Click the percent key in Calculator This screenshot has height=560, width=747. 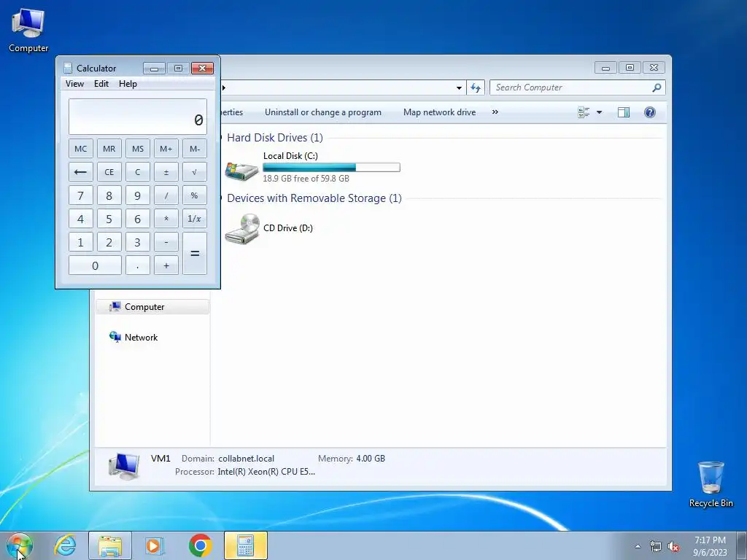pyautogui.click(x=194, y=195)
